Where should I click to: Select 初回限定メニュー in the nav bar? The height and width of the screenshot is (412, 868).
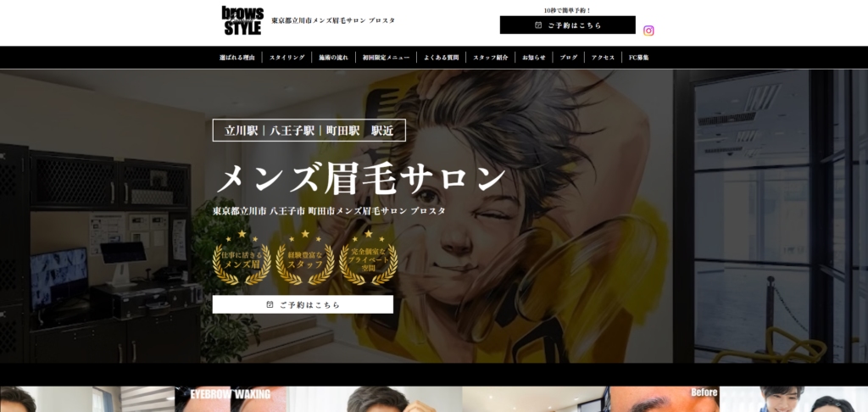coord(386,58)
